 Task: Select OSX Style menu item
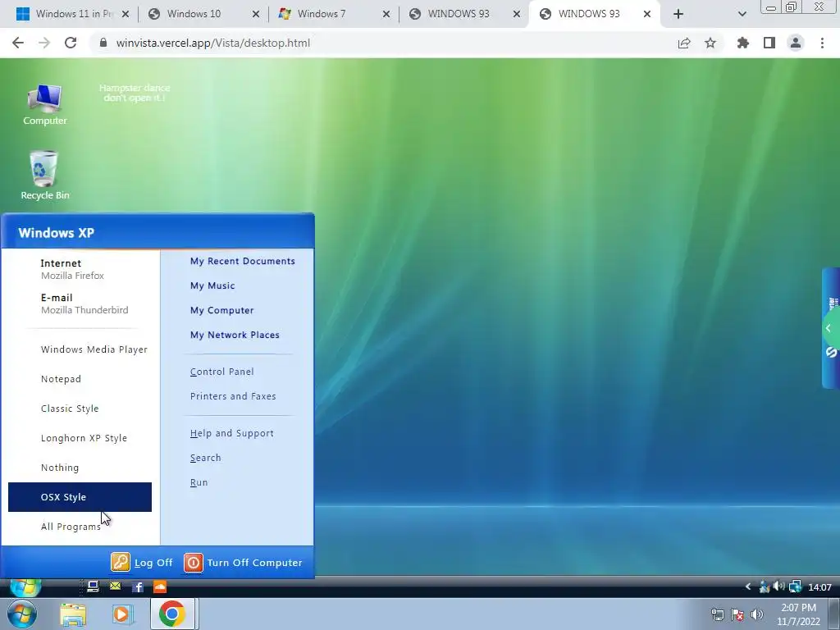80,497
